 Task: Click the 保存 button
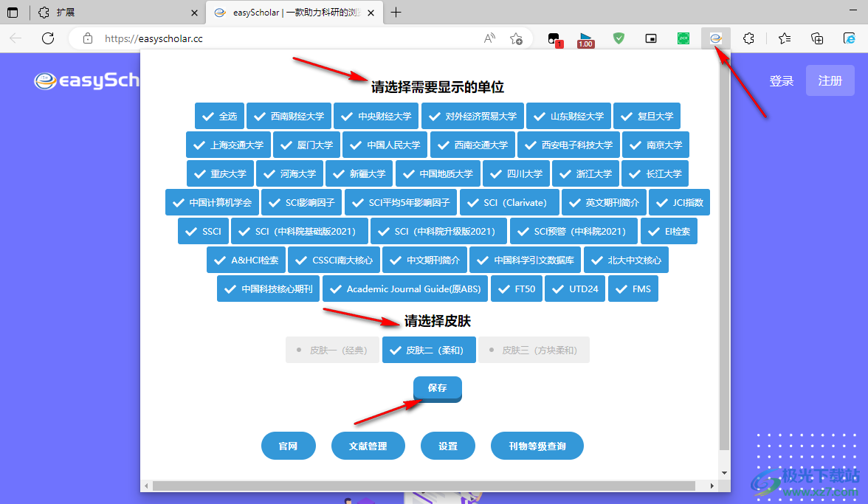tap(437, 388)
